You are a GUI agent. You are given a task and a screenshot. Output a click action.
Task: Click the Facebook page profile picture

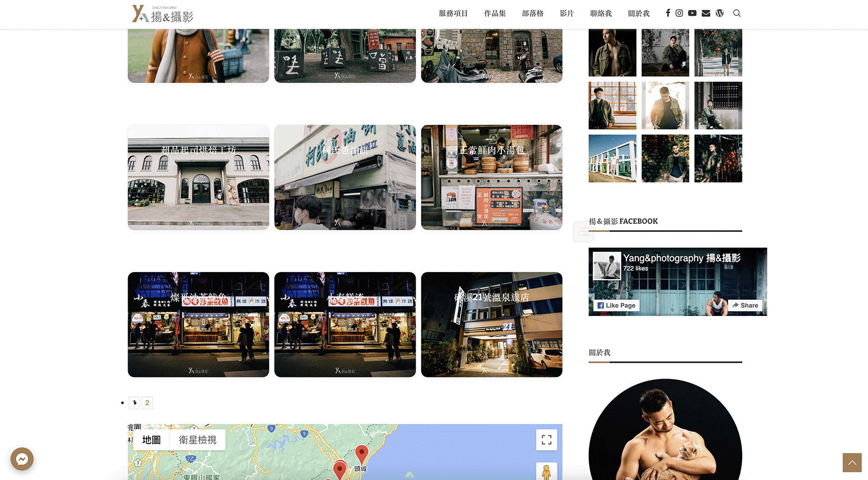click(607, 266)
